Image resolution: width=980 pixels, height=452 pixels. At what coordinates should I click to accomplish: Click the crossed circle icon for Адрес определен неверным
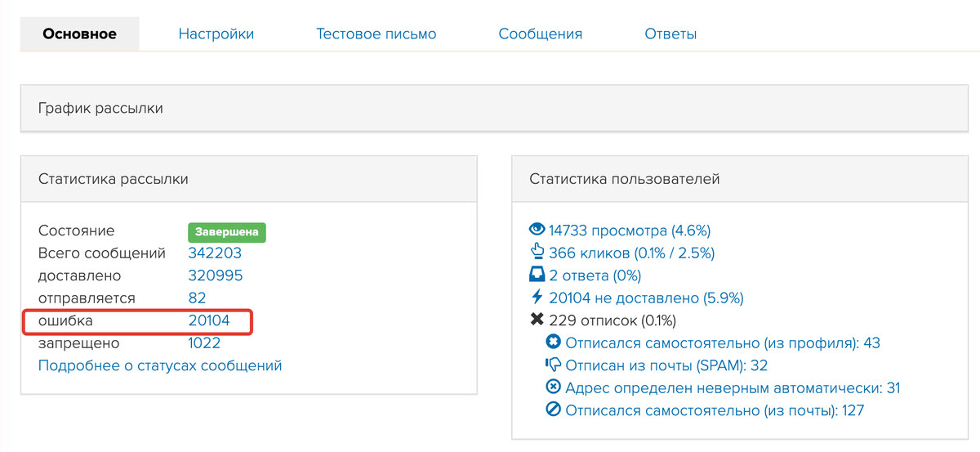(553, 387)
